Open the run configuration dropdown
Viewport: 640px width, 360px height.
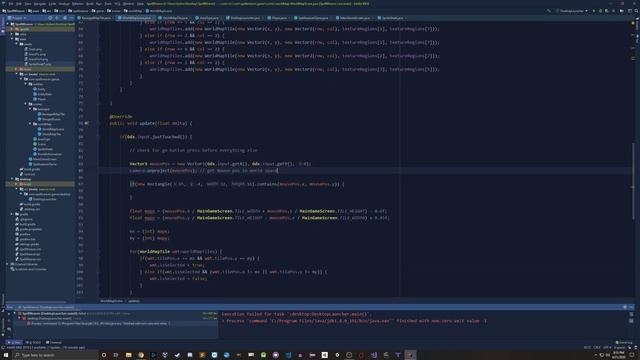pyautogui.click(x=573, y=11)
